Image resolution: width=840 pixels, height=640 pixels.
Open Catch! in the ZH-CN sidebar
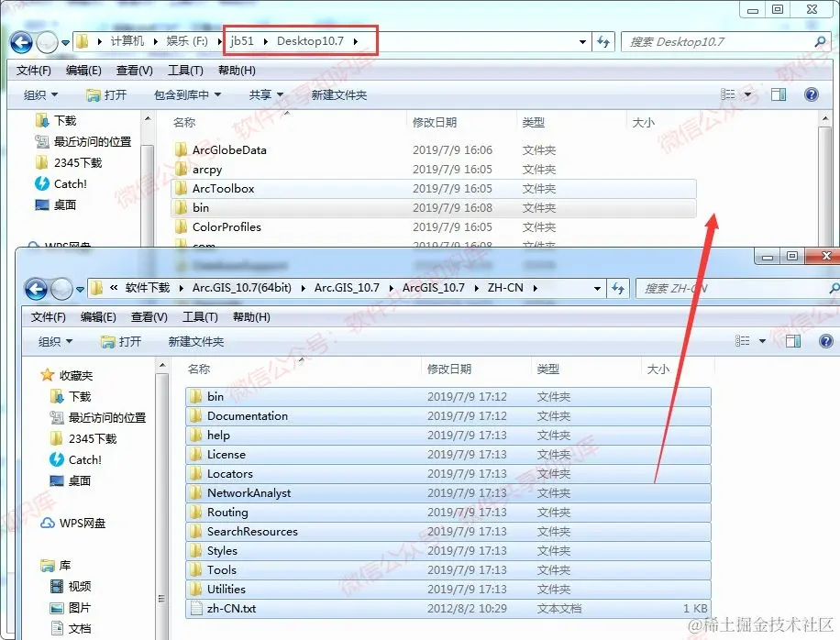(x=75, y=459)
